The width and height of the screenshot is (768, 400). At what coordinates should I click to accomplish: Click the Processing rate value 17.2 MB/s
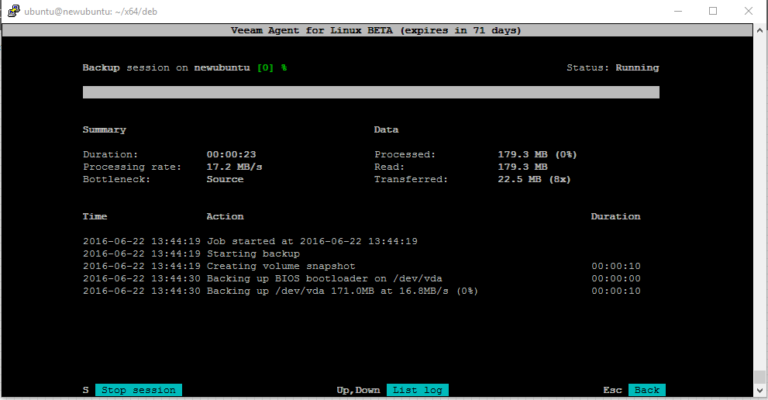click(234, 167)
